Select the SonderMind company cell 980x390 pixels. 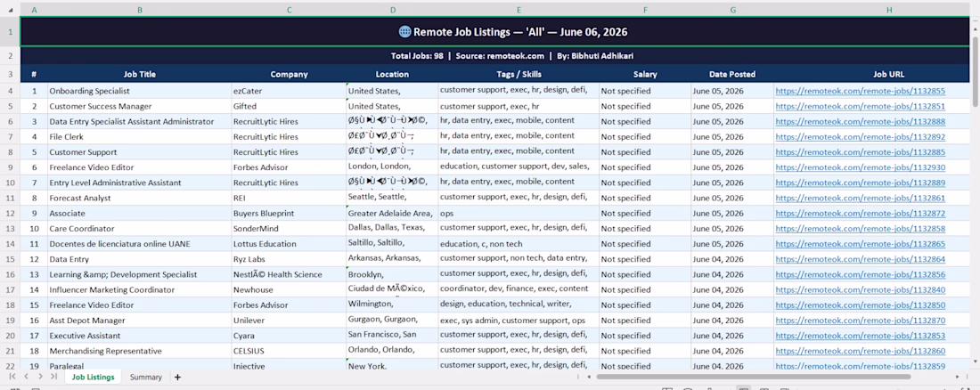coord(290,229)
